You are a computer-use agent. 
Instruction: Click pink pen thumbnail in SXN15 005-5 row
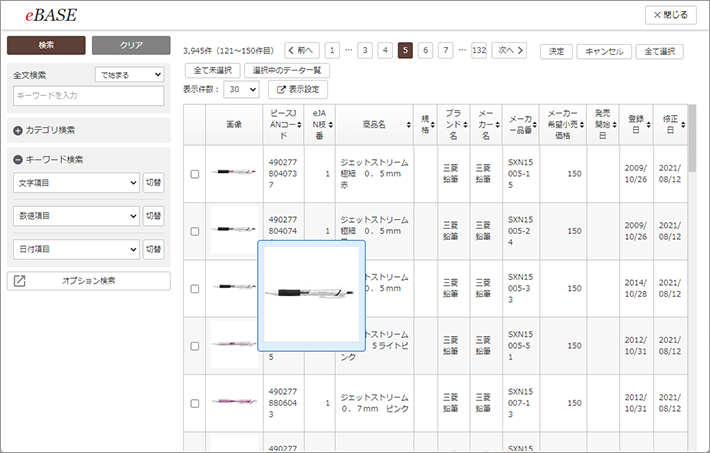234,344
